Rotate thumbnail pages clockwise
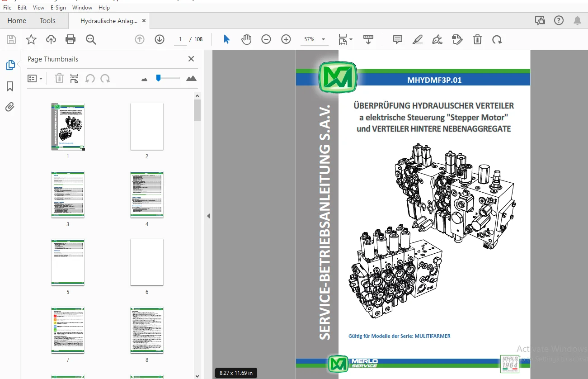Viewport: 588px width, 379px height. pyautogui.click(x=105, y=79)
